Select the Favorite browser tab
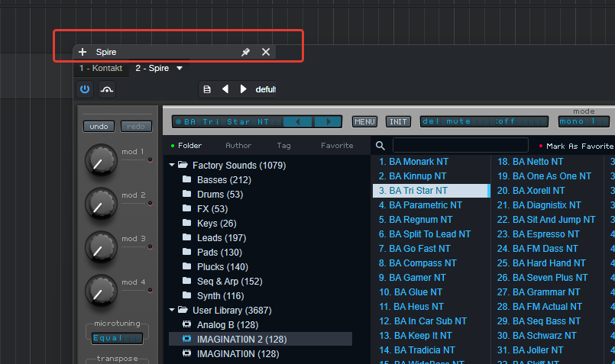 (337, 145)
